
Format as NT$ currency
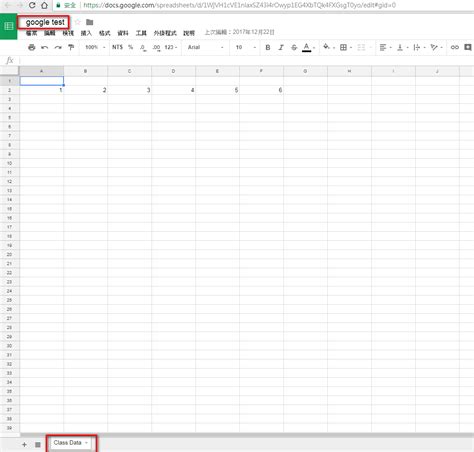pos(117,47)
